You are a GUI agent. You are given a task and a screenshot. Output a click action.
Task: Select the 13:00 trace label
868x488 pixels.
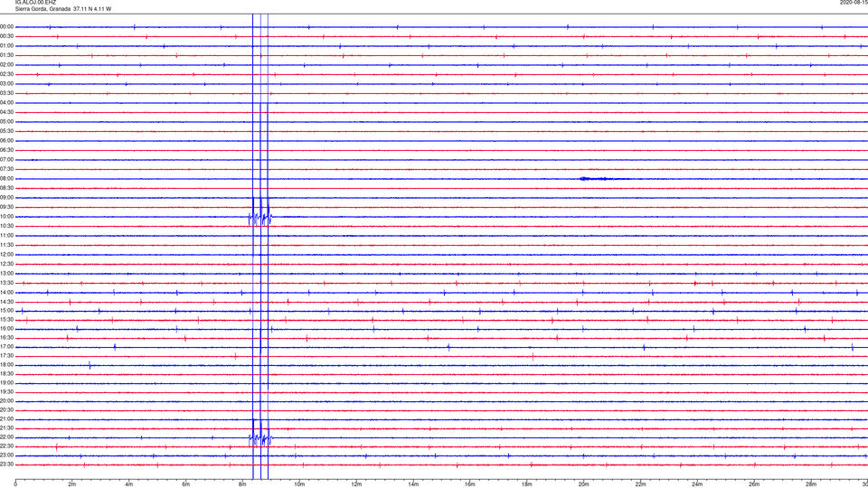click(x=6, y=273)
